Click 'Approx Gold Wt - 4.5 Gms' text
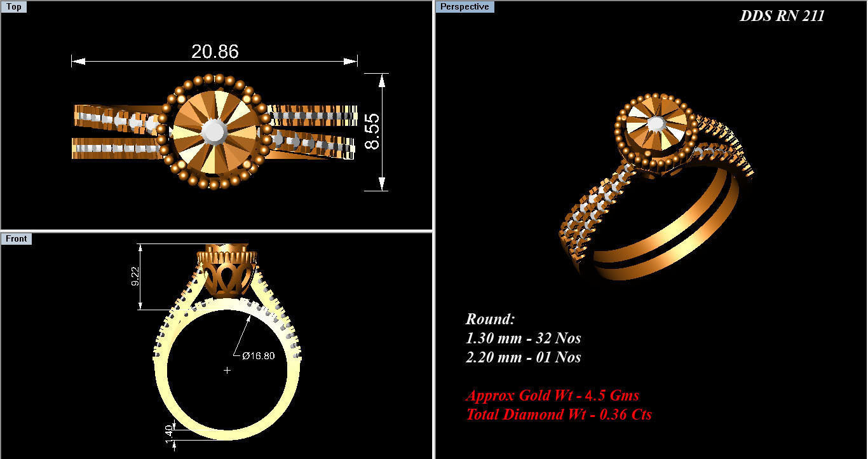Viewport: 868px width, 459px height. click(552, 395)
